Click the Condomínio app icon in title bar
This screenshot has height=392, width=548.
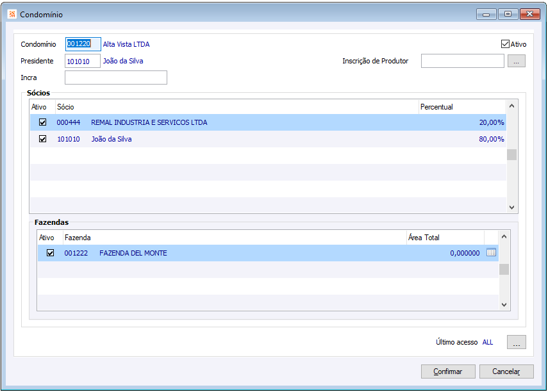click(12, 14)
